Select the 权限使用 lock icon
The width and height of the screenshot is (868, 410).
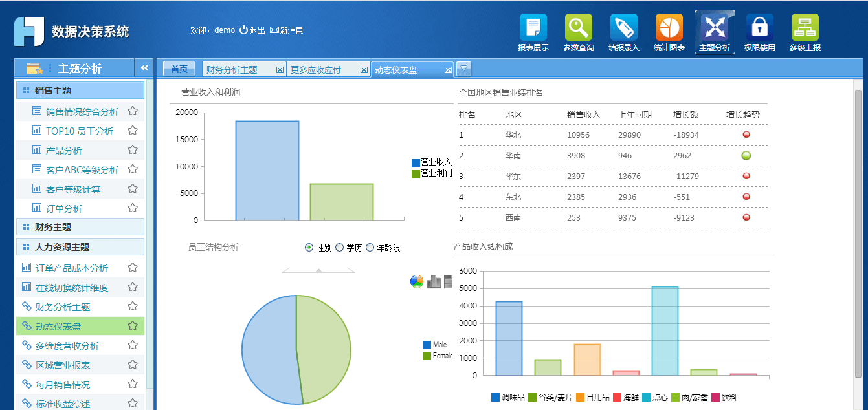pyautogui.click(x=759, y=28)
